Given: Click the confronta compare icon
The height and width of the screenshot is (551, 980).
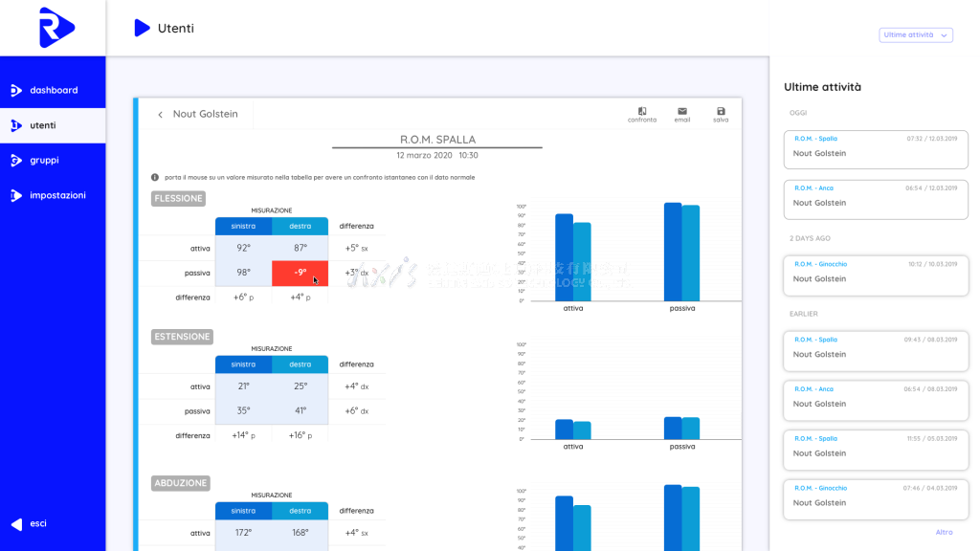Looking at the screenshot, I should point(642,111).
